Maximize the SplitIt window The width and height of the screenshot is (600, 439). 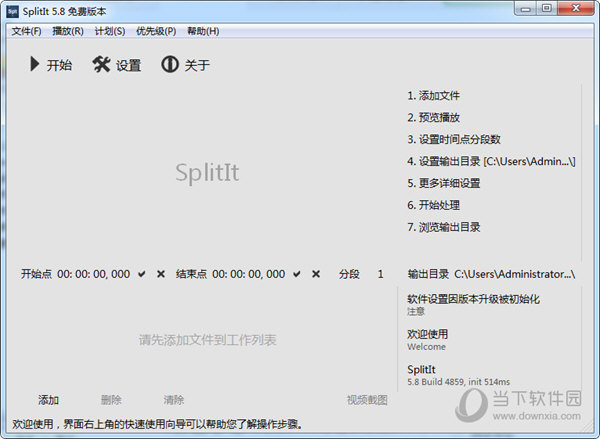point(547,8)
